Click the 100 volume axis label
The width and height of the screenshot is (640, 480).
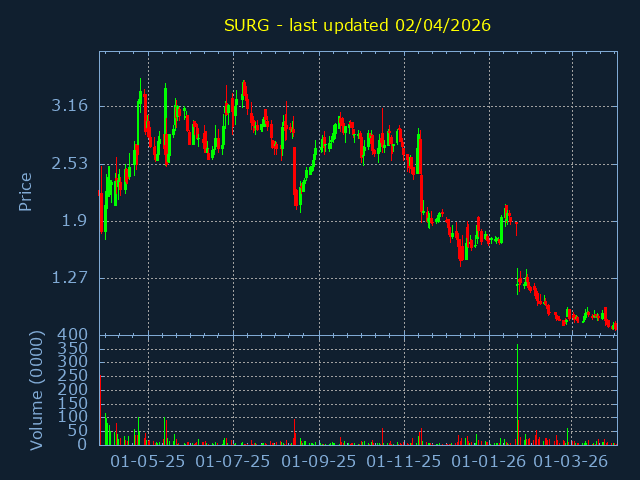point(73,417)
